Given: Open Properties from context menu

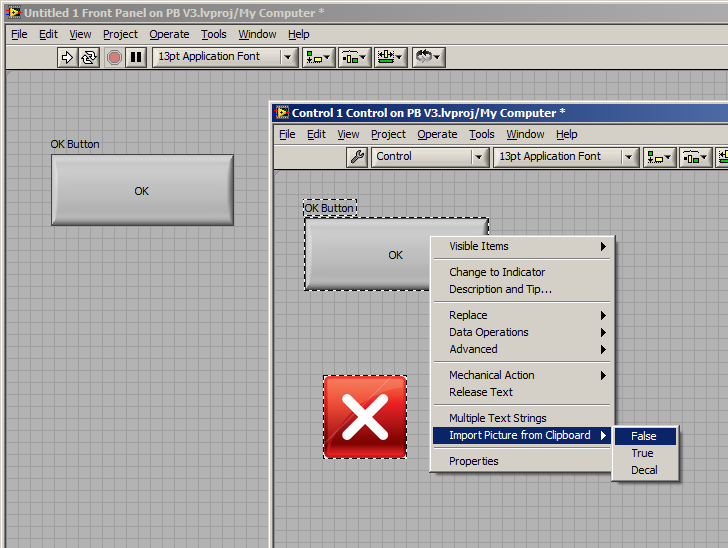Looking at the screenshot, I should click(522, 461).
